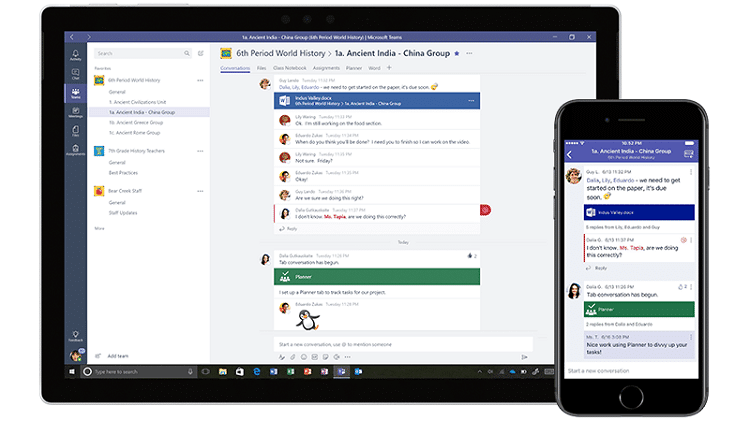Open the green Planner tab card
Viewport: 750px width, 421px height.
point(377,277)
